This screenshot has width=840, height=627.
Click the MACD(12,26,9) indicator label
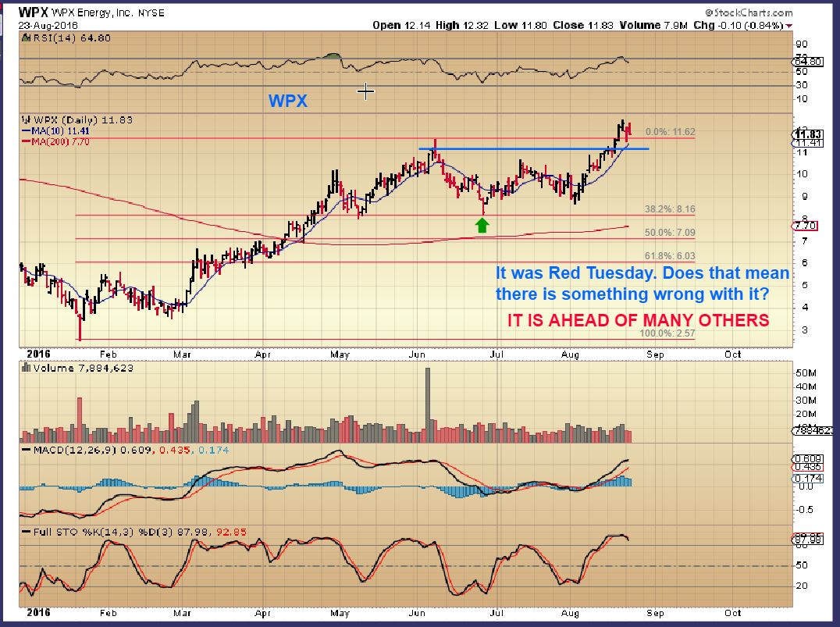point(74,451)
